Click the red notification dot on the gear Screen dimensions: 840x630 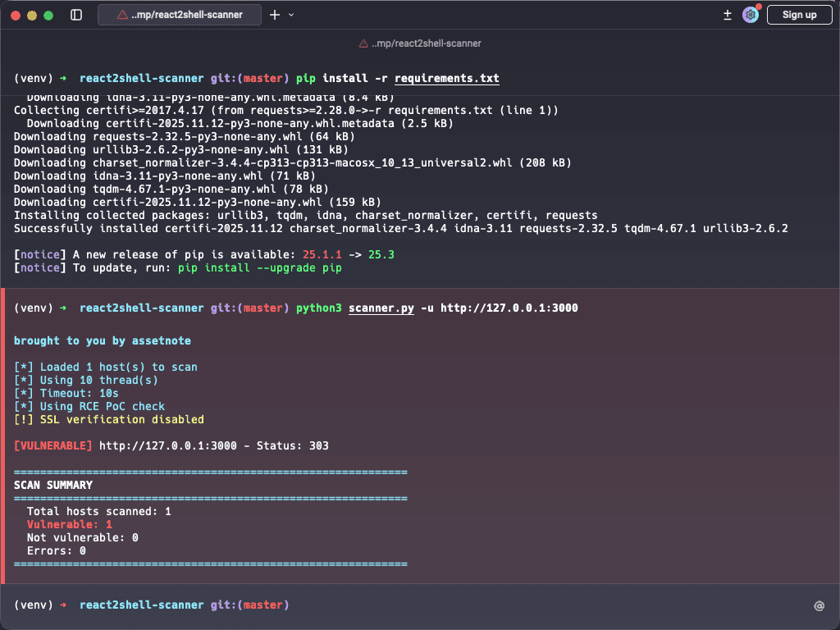(x=757, y=8)
